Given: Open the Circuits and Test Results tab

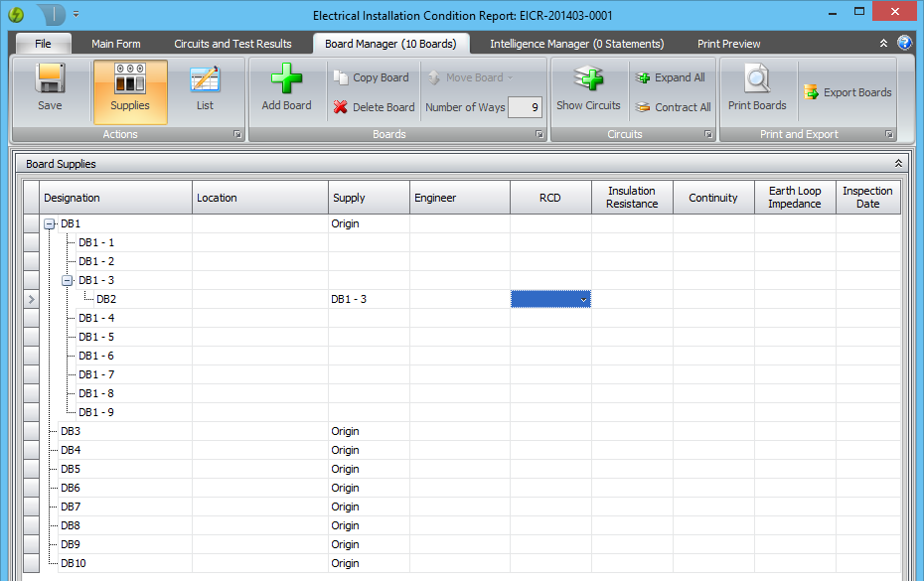Looking at the screenshot, I should pyautogui.click(x=232, y=44).
